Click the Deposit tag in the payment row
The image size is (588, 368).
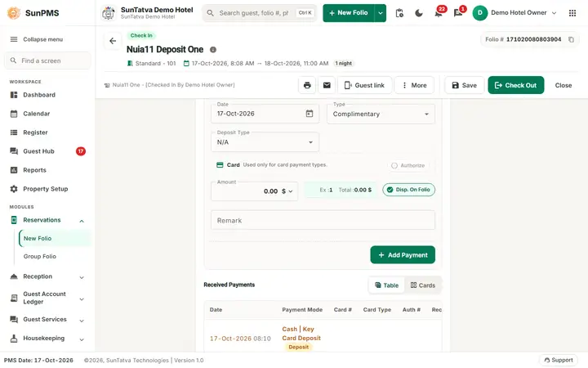[x=299, y=347]
